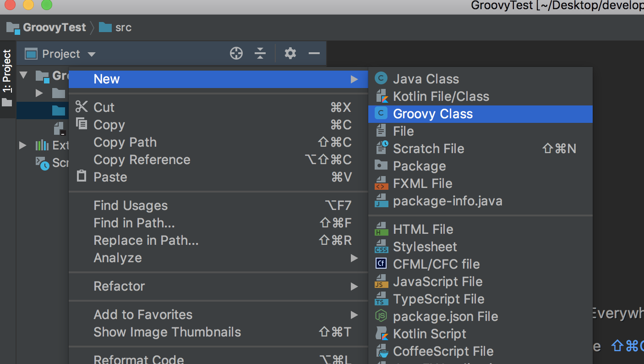Click the FXML File icon
The width and height of the screenshot is (644, 364).
[381, 183]
